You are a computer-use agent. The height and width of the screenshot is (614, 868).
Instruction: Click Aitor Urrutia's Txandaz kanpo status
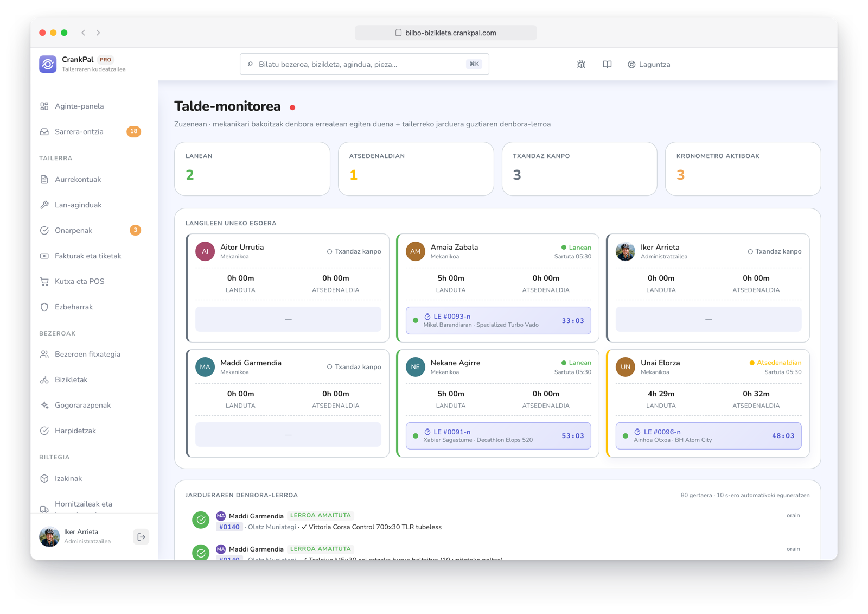[x=354, y=251]
